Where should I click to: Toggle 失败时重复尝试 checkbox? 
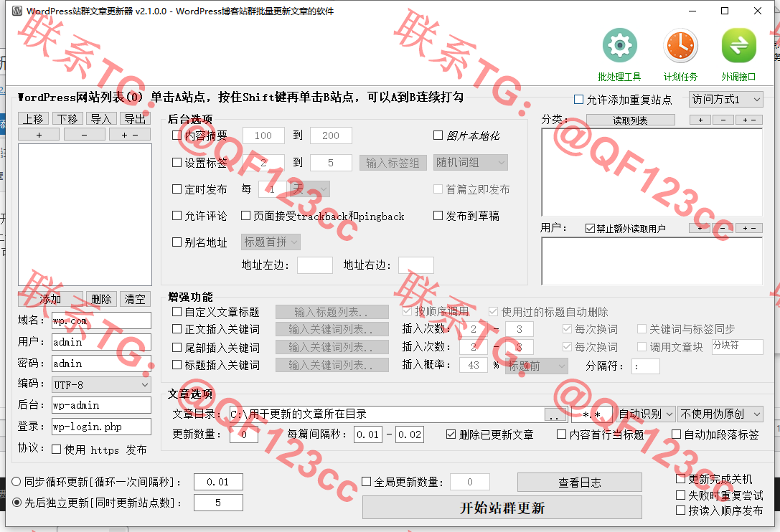[680, 495]
